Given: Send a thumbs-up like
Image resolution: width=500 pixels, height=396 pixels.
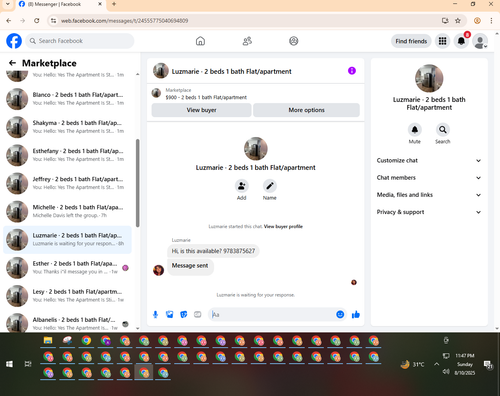Looking at the screenshot, I should coord(356,314).
